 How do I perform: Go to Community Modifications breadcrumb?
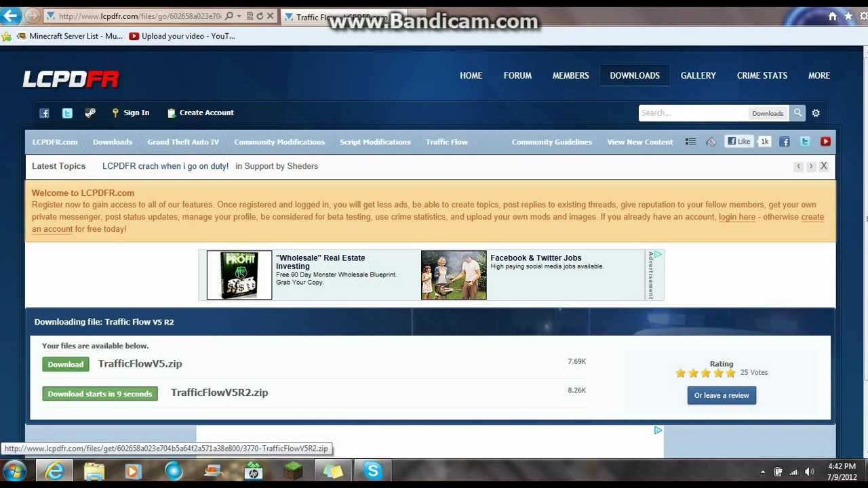279,142
